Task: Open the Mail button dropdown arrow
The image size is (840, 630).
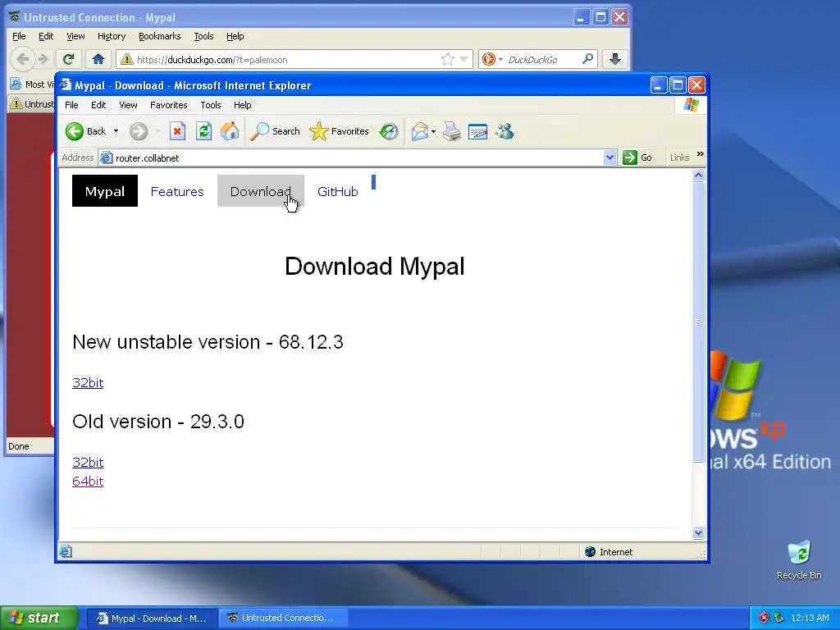Action: 433,131
